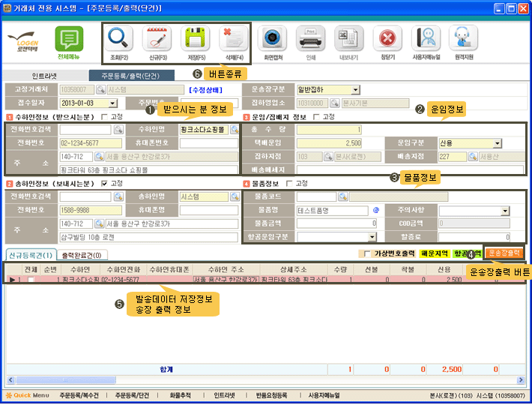Viewport: 532px width, 405px height.
Task: Toggle 고정 checkbox for 물품정보
Action: [289, 184]
